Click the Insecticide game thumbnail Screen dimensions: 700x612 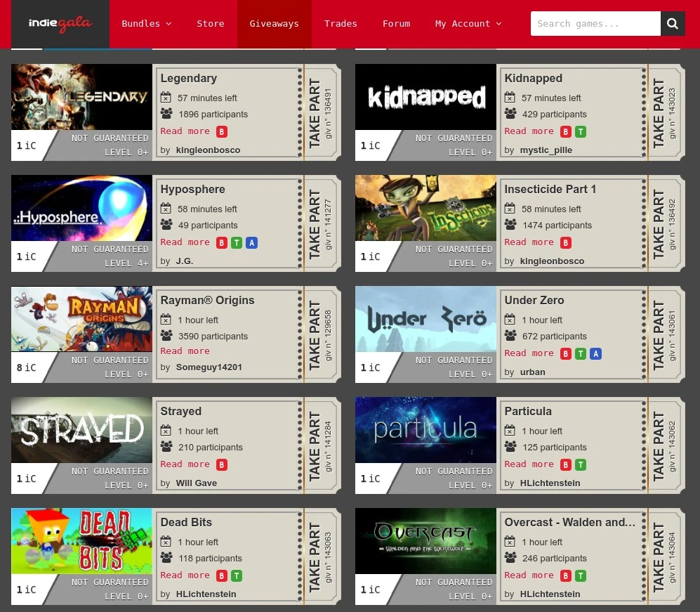tap(426, 208)
